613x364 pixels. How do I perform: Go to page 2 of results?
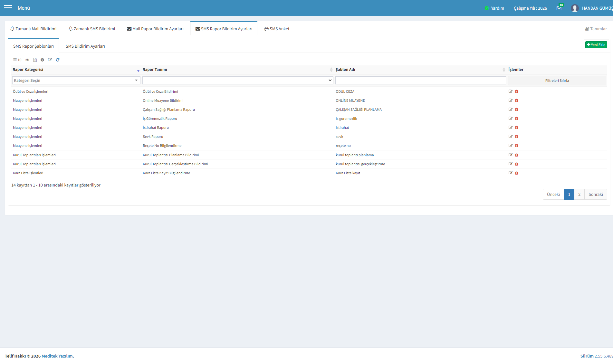tap(579, 194)
